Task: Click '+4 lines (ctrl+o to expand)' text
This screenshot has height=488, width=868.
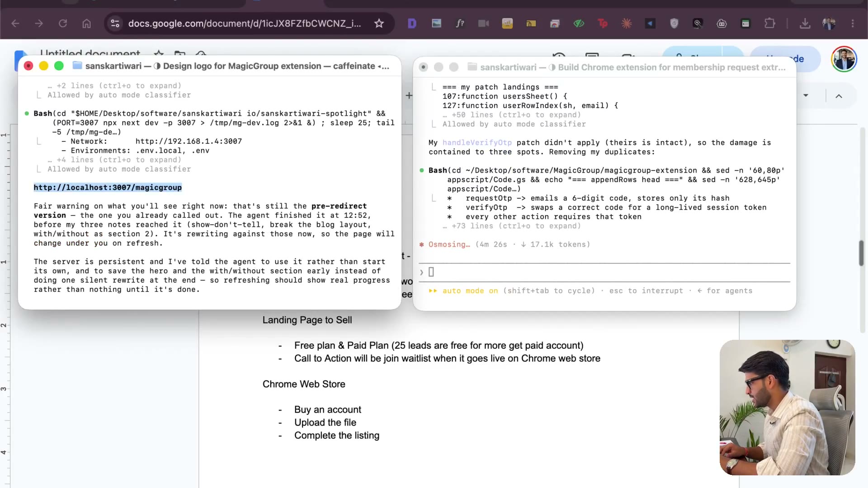Action: (119, 160)
